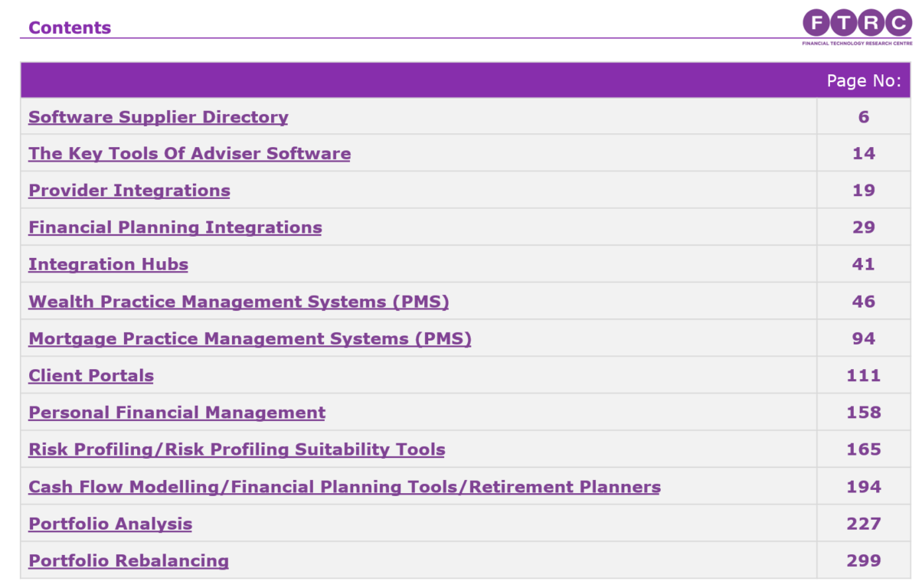Open Financial Planning Integrations section
Viewport: 922px width, 588px height.
click(175, 227)
